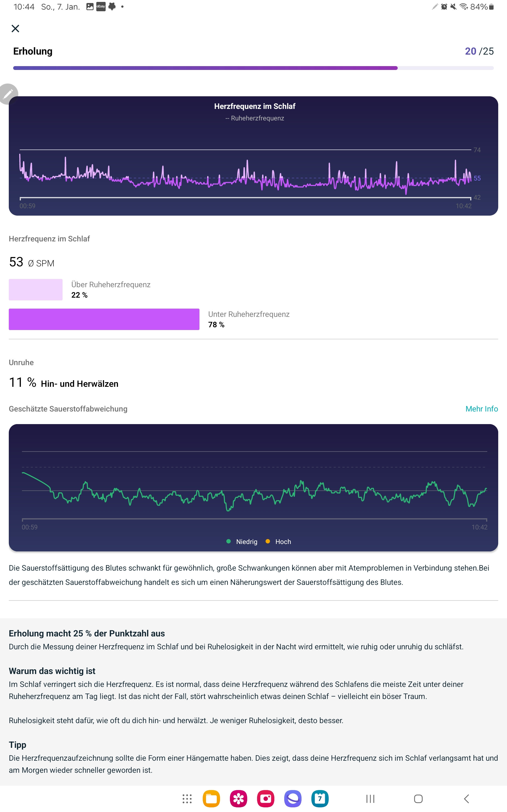Tap the floating pencil edit icon
The width and height of the screenshot is (507, 812).
8,94
